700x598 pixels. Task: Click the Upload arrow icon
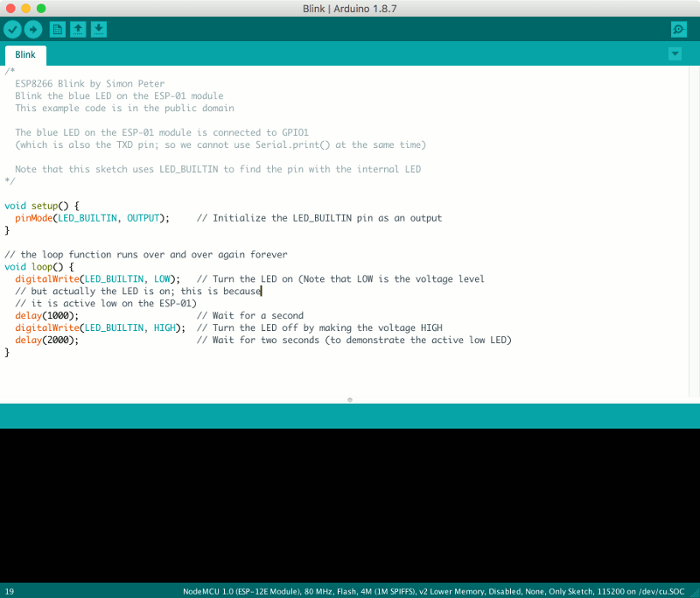coord(33,29)
